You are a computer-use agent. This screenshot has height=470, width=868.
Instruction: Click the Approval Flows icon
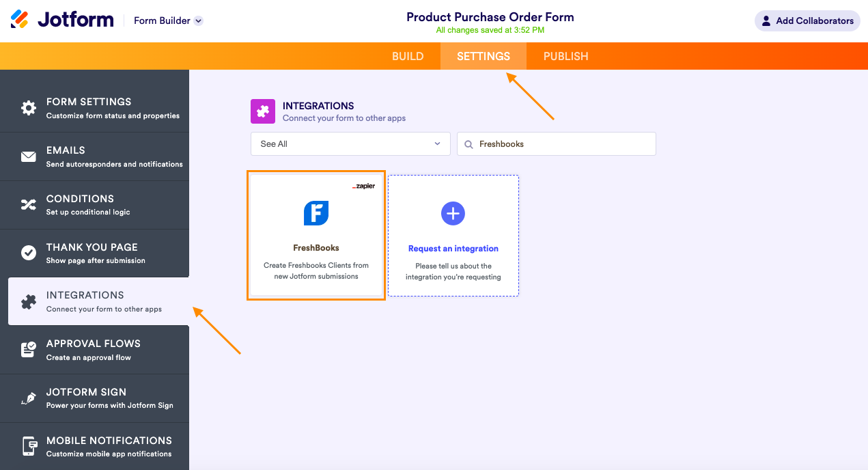[x=28, y=350]
